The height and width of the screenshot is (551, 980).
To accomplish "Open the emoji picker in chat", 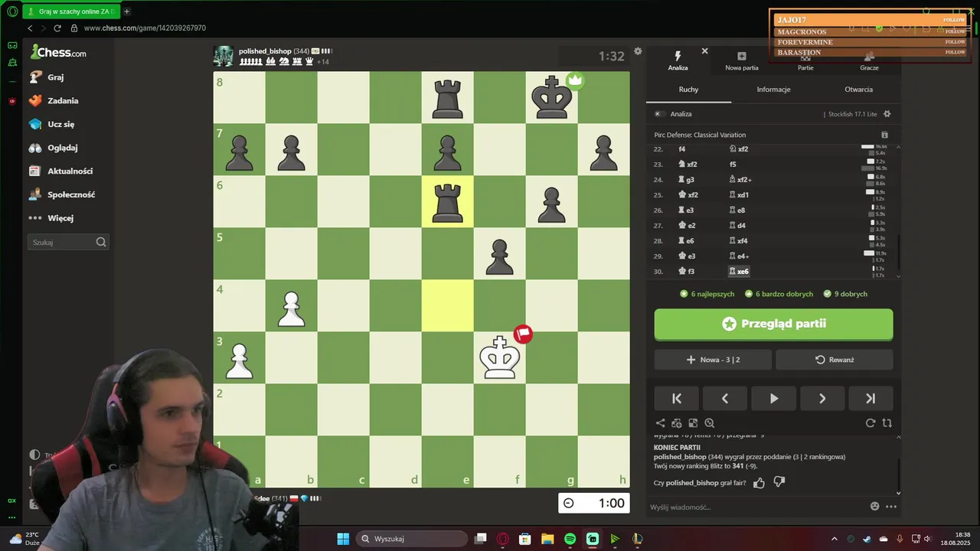I will click(x=875, y=507).
